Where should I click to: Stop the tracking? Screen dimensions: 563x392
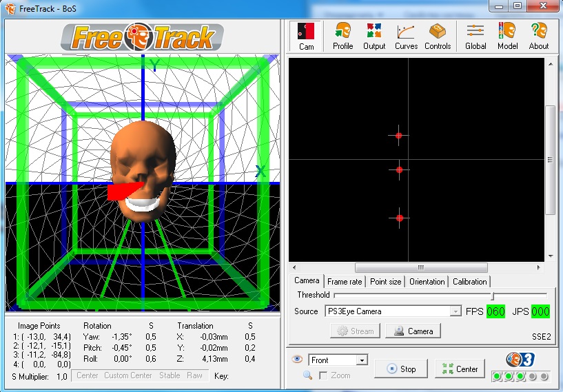[x=400, y=369]
